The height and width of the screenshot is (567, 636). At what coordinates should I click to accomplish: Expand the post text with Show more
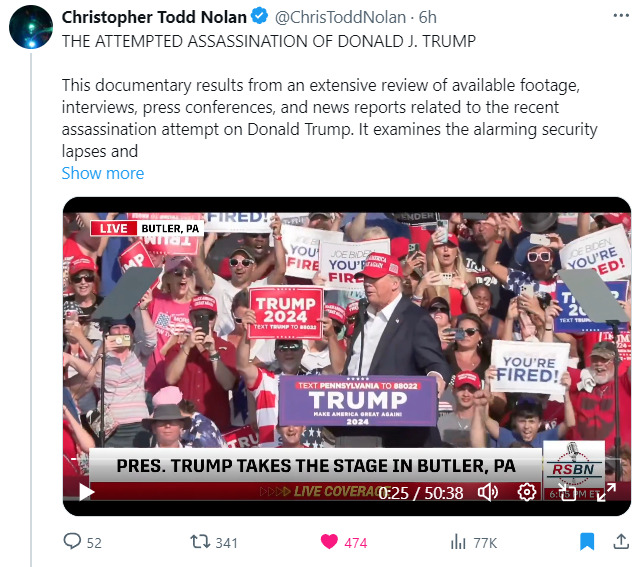pos(103,173)
